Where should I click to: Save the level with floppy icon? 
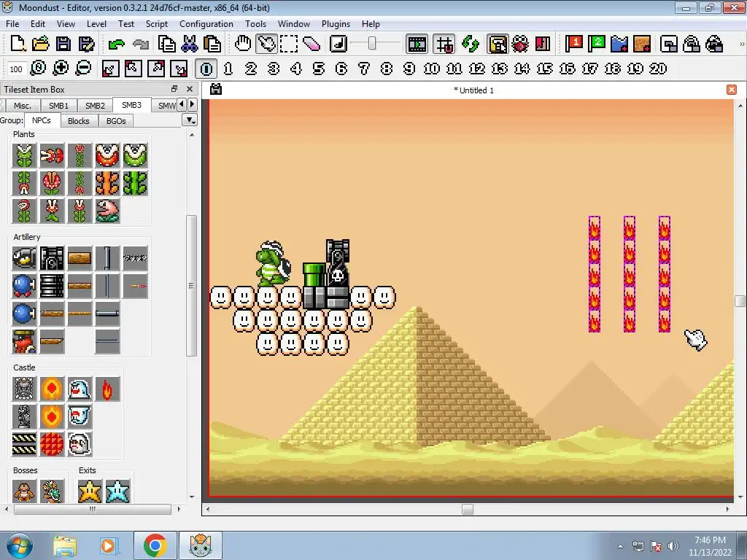(x=63, y=44)
